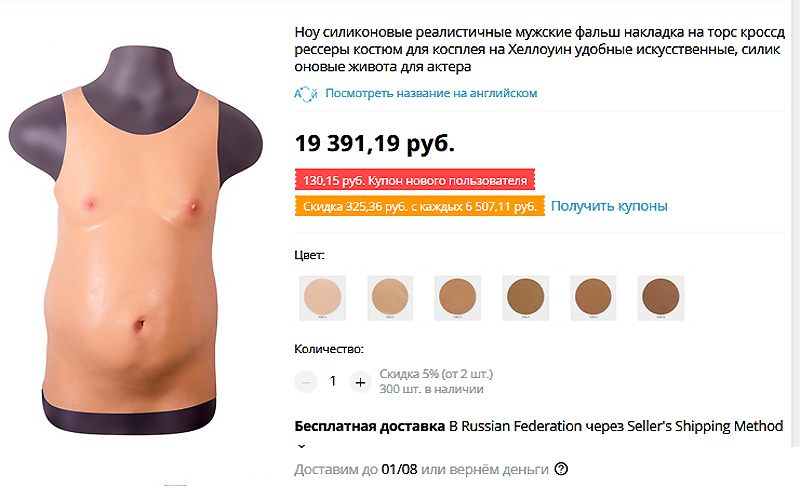Click the free delivery shipping method text
The width and height of the screenshot is (800, 486).
(x=539, y=426)
